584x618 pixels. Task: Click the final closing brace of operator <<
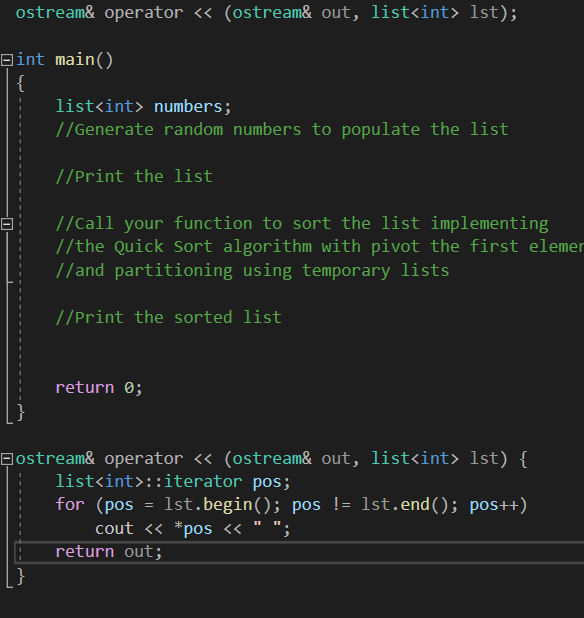pyautogui.click(x=21, y=576)
